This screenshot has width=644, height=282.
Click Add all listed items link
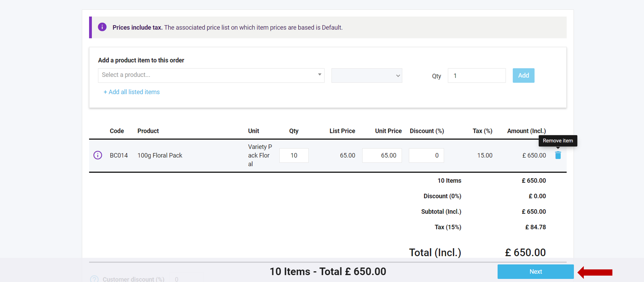click(131, 92)
